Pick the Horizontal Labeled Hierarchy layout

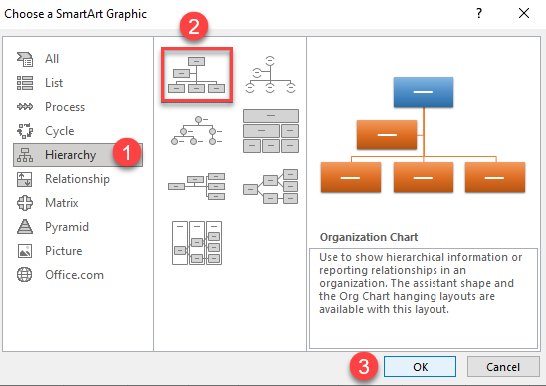[197, 243]
